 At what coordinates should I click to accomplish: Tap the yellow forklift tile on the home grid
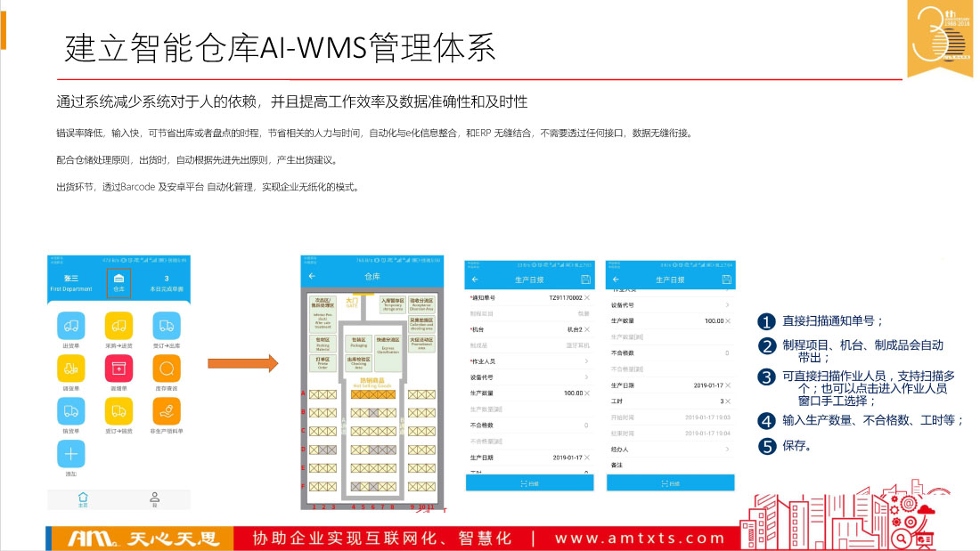(70, 367)
